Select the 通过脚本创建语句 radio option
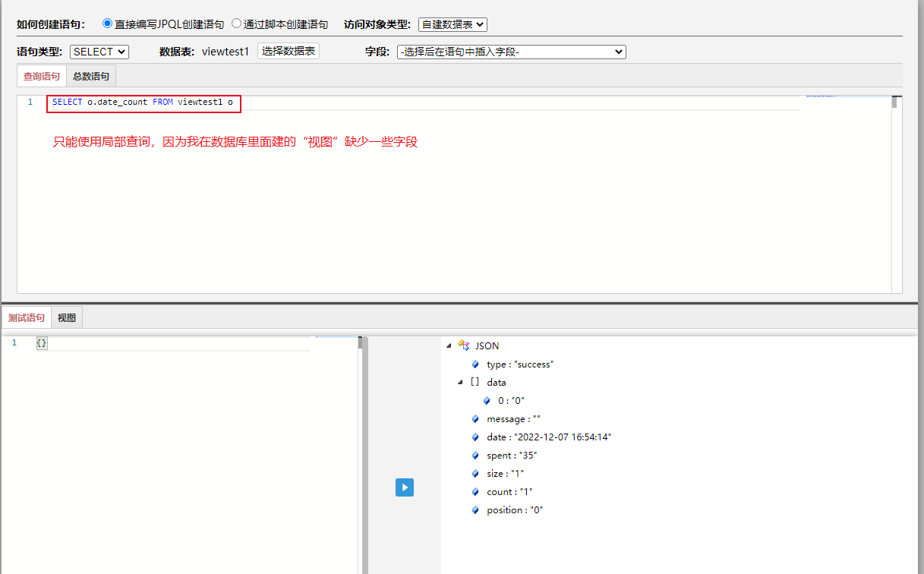The width and height of the screenshot is (924, 574). (236, 23)
